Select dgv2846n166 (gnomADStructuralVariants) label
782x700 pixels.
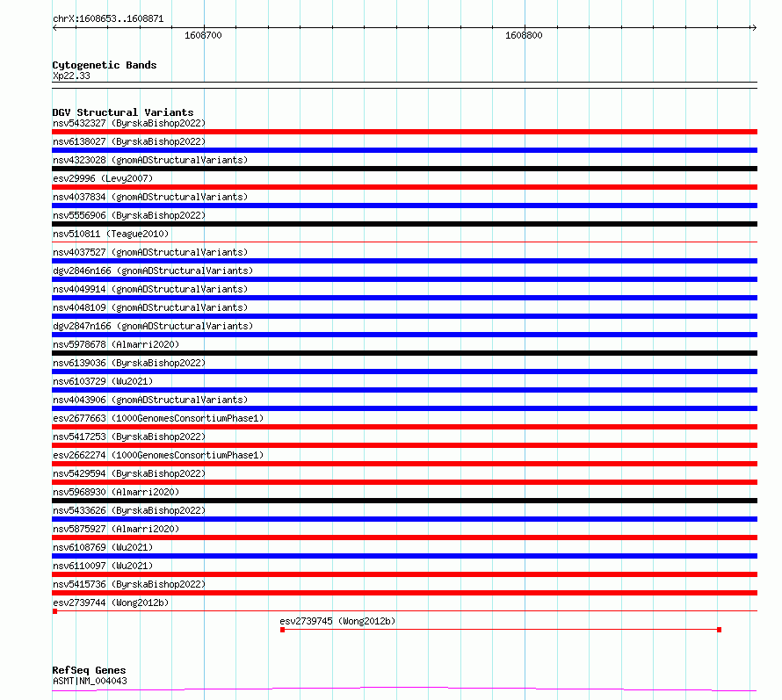[x=153, y=271]
